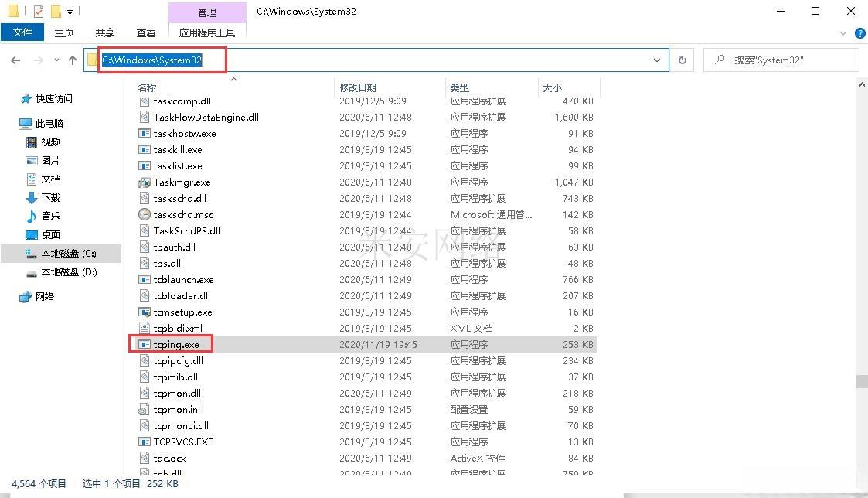Screen dimensions: 868x498
Task: Select 快速访问 in navigation pane
Action: point(53,99)
